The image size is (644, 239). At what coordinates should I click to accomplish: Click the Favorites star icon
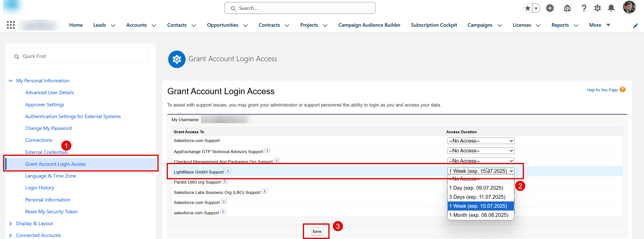[x=528, y=8]
